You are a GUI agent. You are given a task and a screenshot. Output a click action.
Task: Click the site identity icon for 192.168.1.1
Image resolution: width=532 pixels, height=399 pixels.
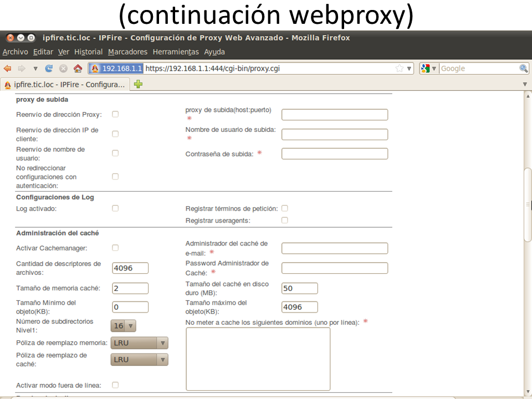95,69
